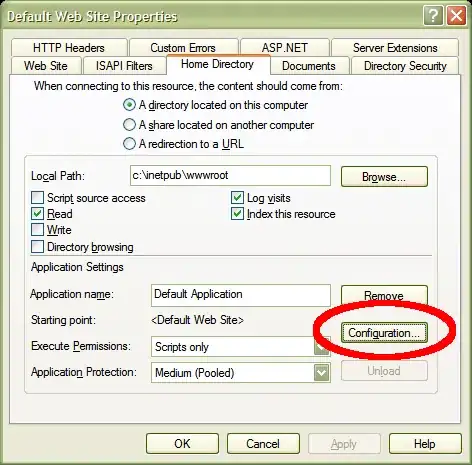Close the Default Web Site Properties dialog
Screen dimensions: 472x465
(x=456, y=16)
